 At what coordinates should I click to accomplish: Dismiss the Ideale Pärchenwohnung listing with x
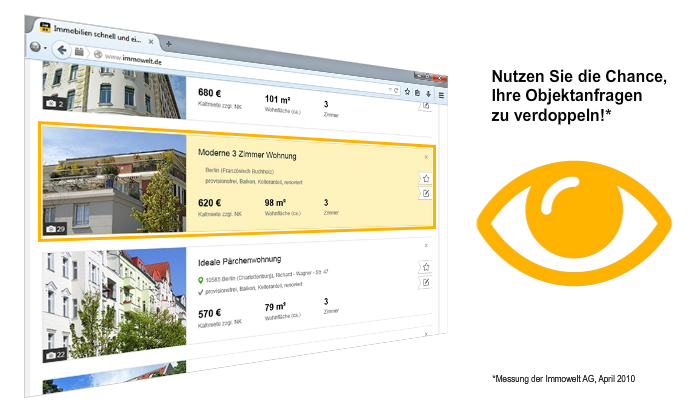coord(426,245)
